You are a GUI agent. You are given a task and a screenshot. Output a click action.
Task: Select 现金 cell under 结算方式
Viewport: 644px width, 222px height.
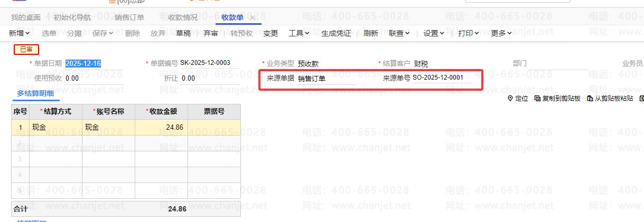tap(55, 127)
